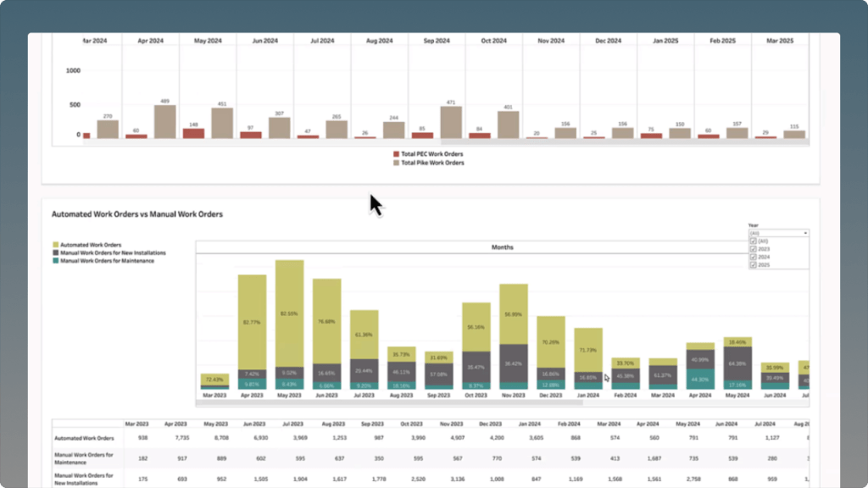Screen dimensions: 868x488
Task: Select the Automated Work Orders table row label
Action: (86, 437)
